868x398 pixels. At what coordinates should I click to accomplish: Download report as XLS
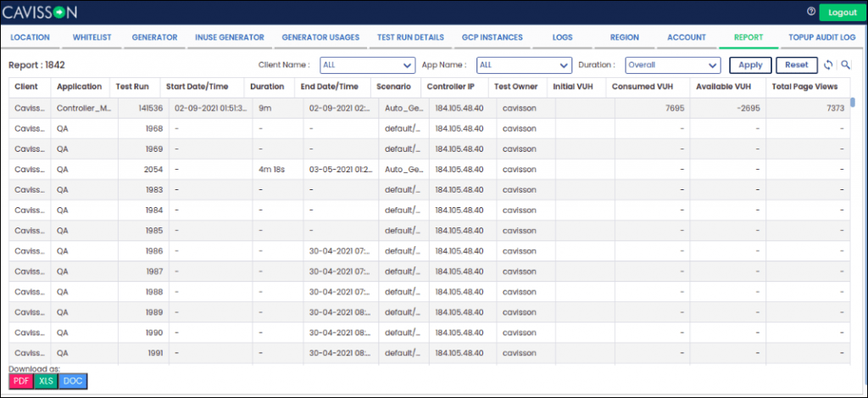coord(46,381)
